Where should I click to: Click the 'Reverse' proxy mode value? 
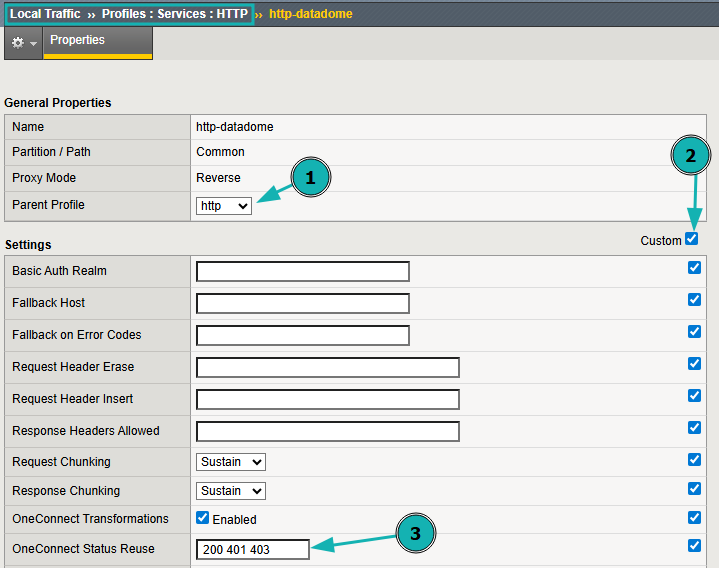click(x=218, y=178)
